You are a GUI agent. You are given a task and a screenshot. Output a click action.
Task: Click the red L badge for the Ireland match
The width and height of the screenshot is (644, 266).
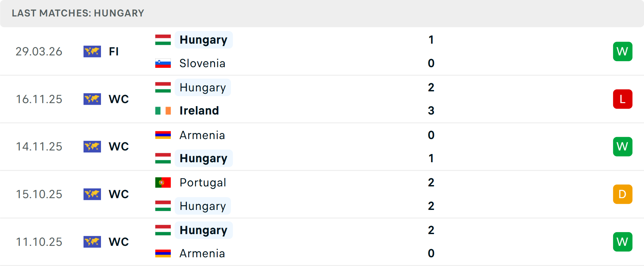point(623,99)
